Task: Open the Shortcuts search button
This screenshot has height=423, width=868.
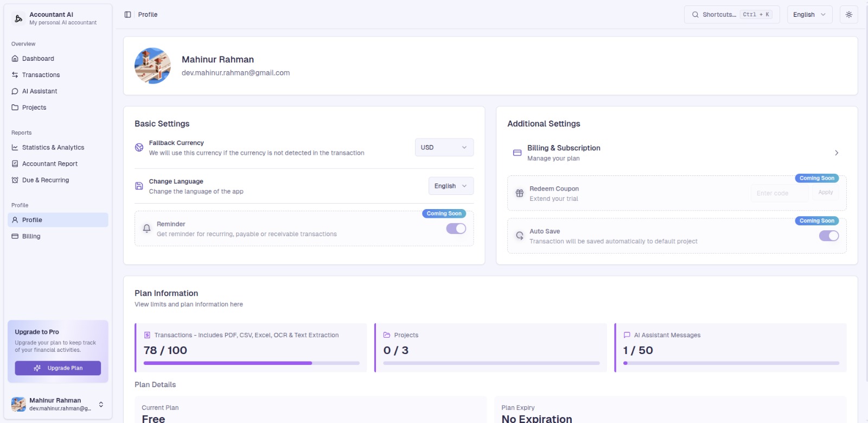Action: (x=732, y=15)
